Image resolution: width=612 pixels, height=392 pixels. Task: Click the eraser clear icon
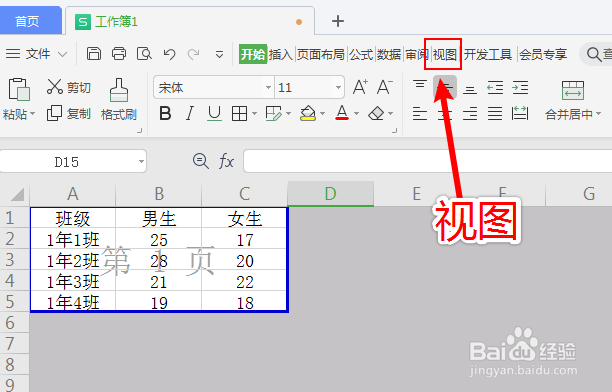(x=376, y=114)
